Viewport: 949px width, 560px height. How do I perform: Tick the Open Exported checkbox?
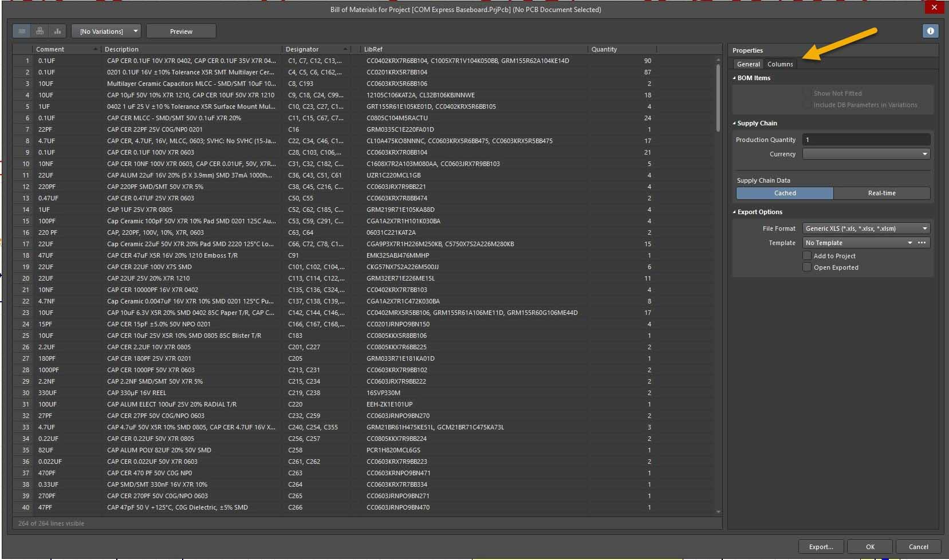pos(807,267)
